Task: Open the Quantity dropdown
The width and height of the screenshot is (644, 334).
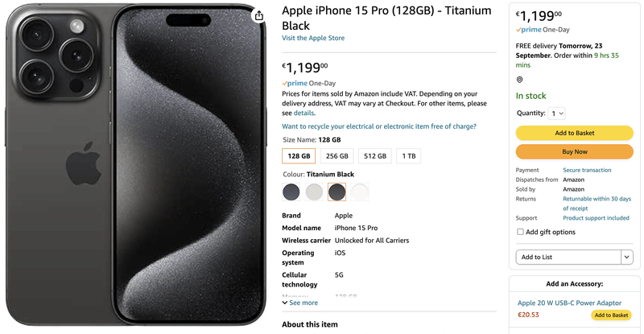Action: coord(557,113)
